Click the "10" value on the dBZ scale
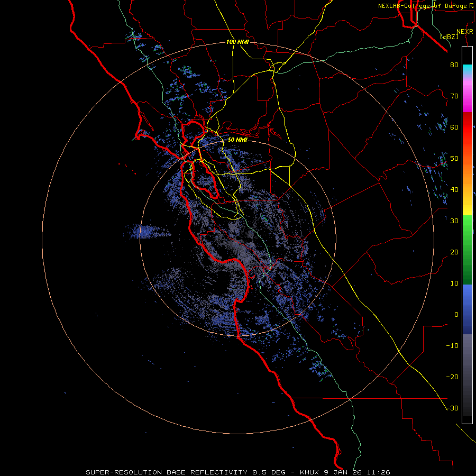Viewport: 476px width, 476px height. click(x=454, y=283)
